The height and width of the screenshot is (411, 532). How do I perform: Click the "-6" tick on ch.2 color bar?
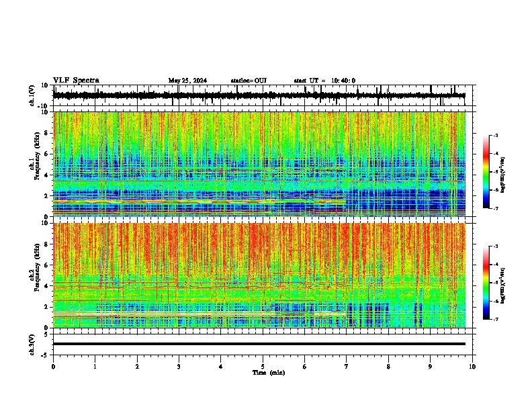[495, 301]
